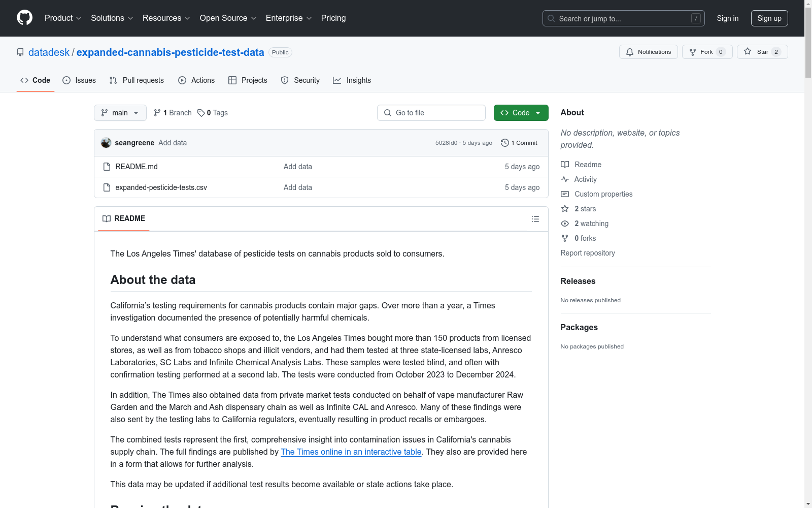Open the Pull requests tab
The width and height of the screenshot is (812, 508).
[x=137, y=80]
